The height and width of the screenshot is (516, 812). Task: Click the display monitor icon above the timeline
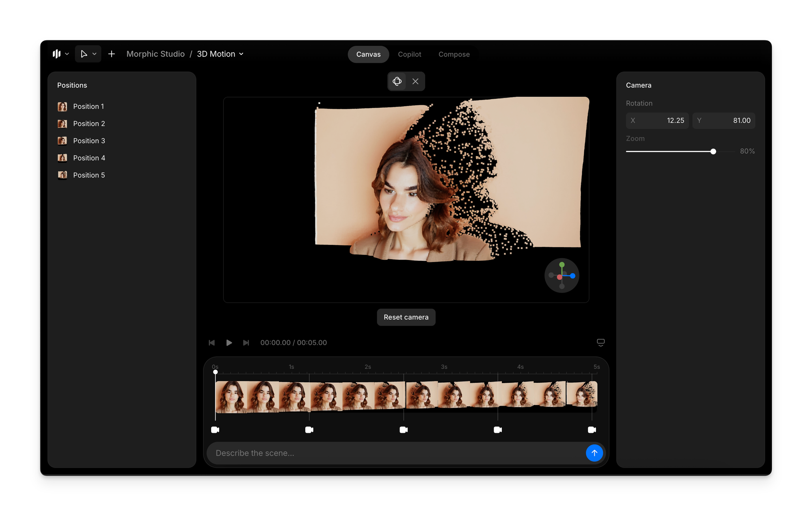coord(600,342)
